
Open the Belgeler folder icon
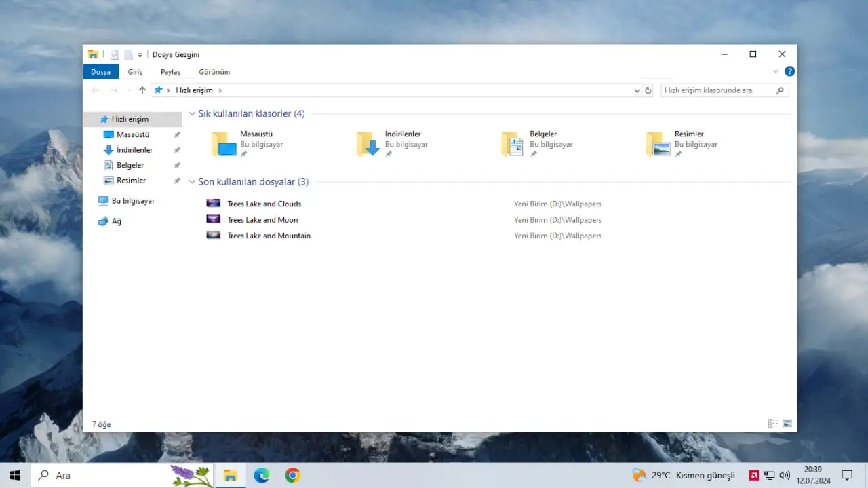513,144
